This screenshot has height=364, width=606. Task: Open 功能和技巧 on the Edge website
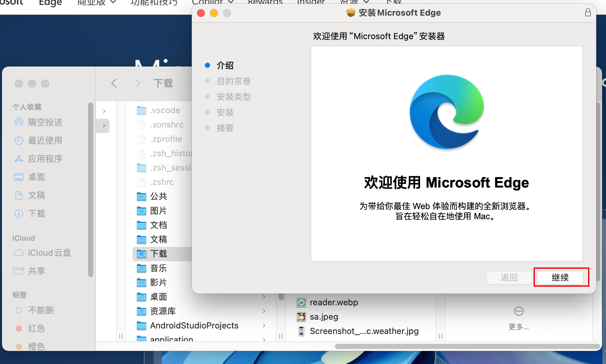(154, 3)
